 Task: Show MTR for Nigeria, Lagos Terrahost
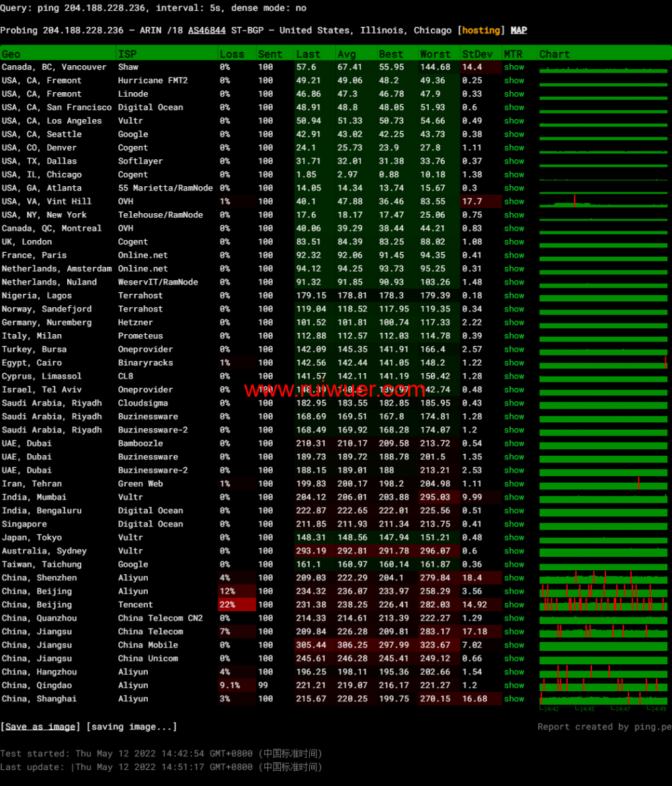coord(514,296)
